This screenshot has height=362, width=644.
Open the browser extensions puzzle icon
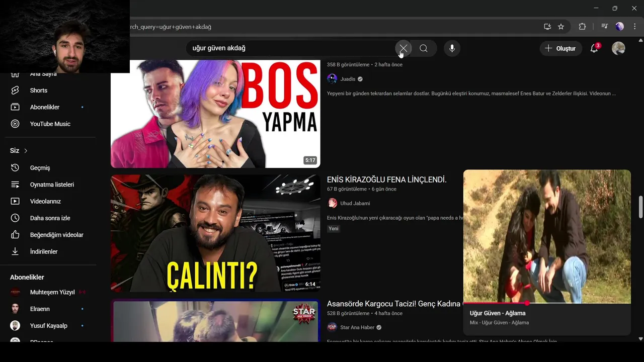pos(582,27)
